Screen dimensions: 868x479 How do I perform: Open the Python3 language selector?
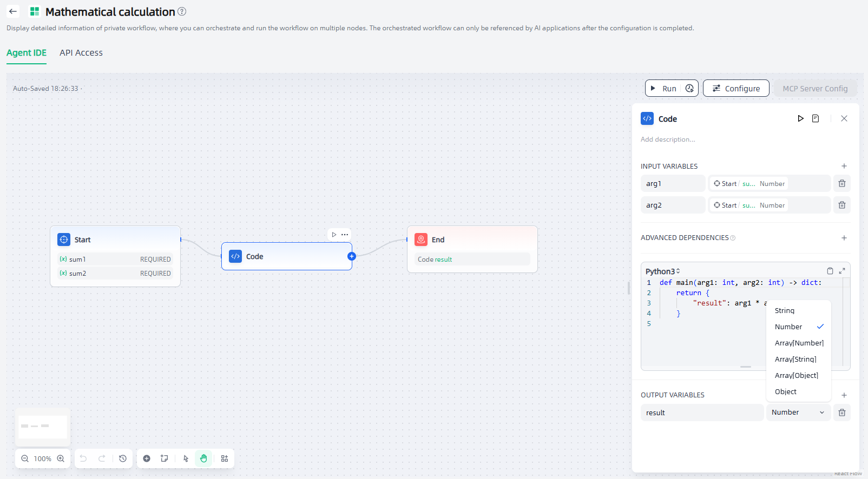662,271
